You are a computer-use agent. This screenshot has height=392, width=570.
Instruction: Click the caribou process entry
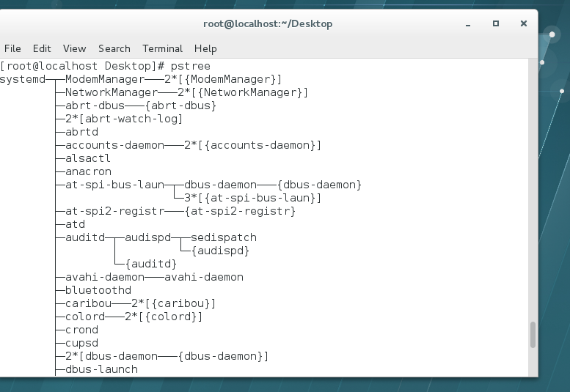point(88,303)
